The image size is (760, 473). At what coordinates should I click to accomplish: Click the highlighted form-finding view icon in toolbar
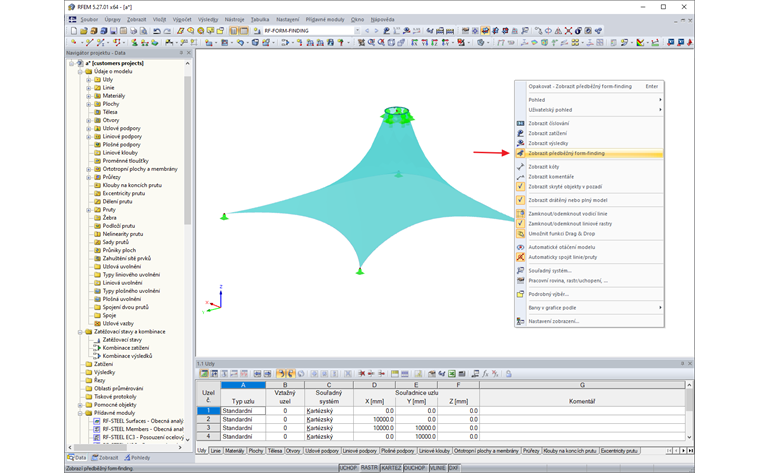485,31
